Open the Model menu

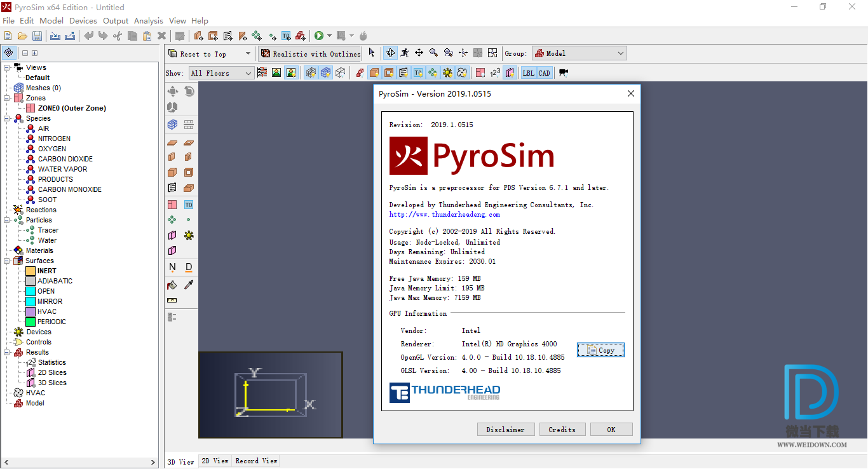tap(51, 21)
